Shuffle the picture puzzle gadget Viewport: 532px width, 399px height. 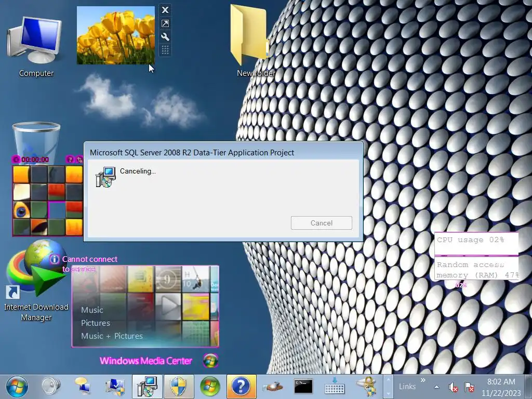pos(79,159)
